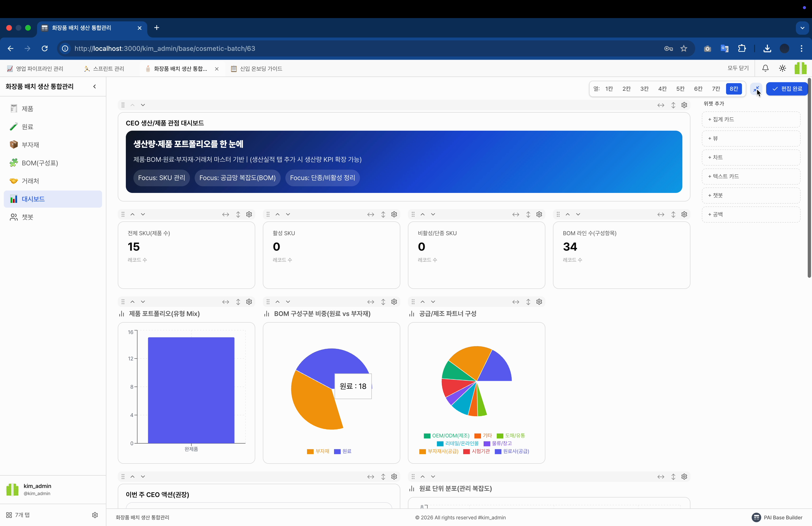Select the 4칸 column layout
The image size is (812, 526).
point(662,89)
